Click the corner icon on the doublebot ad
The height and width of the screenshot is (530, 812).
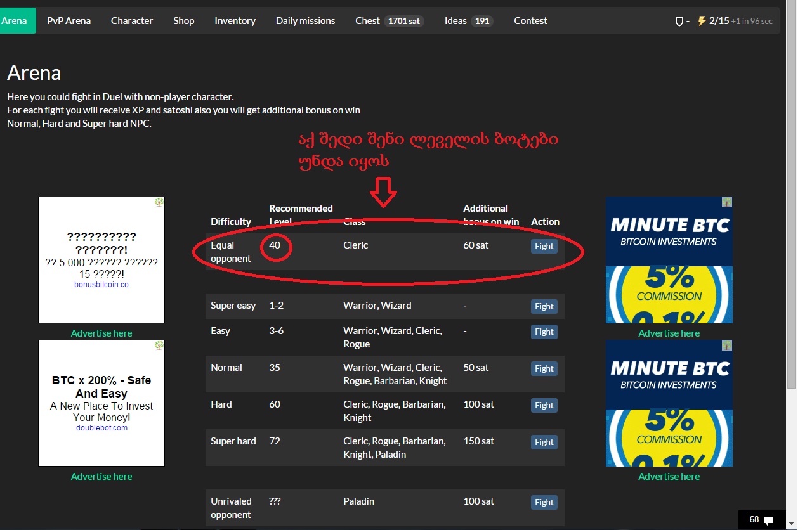point(159,346)
